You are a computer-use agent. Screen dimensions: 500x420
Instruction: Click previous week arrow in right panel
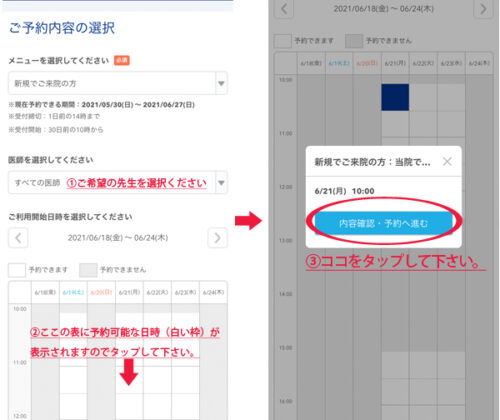tap(284, 9)
